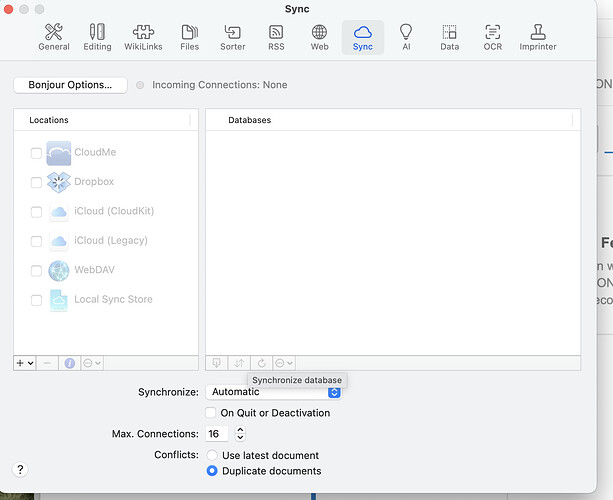Switch to the Data tab
This screenshot has height=500, width=613.
tap(449, 37)
